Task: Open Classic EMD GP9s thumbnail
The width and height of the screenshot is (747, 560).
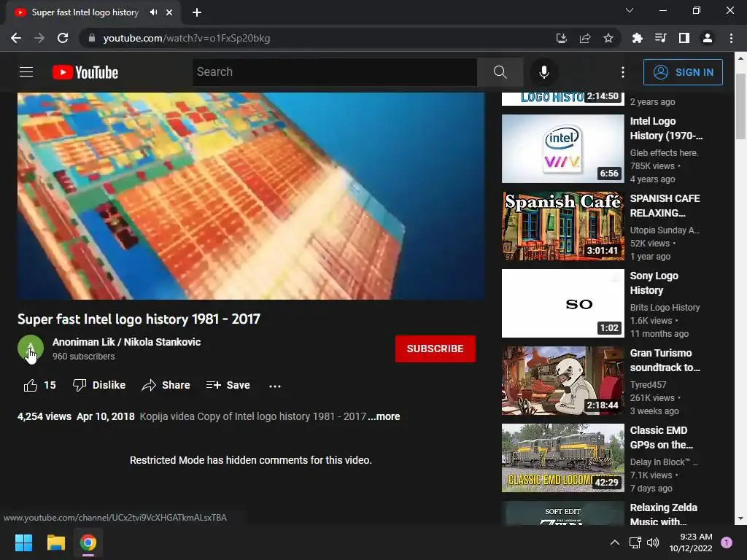Action: tap(562, 458)
